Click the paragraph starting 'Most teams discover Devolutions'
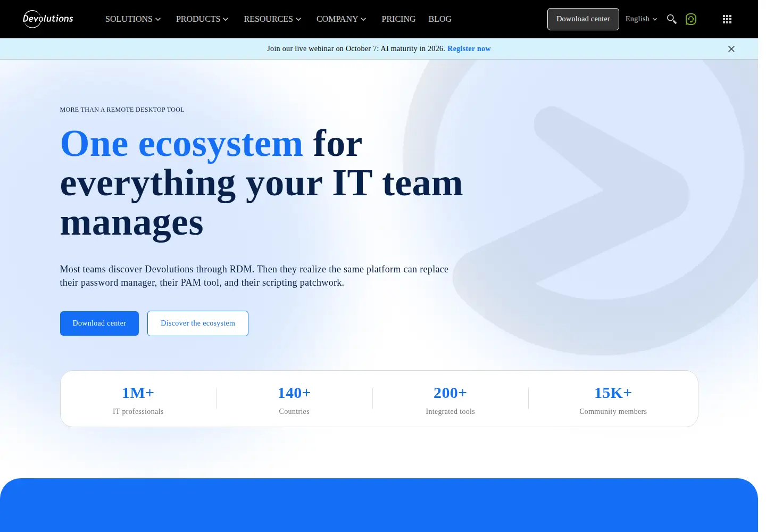This screenshot has height=532, width=766. (254, 276)
